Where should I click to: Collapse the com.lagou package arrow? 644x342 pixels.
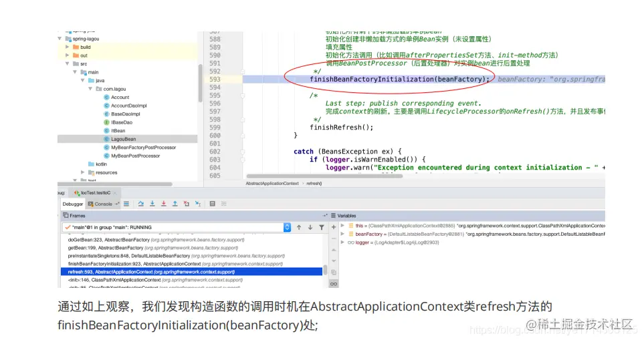pos(90,89)
